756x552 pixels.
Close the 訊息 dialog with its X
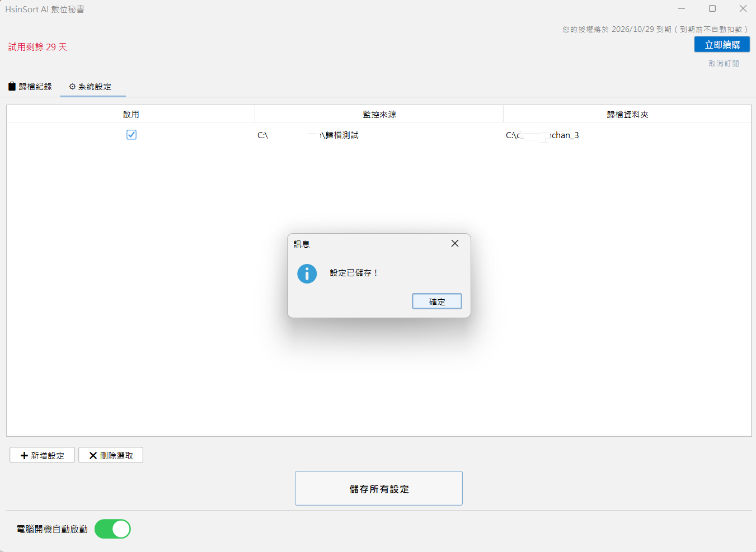(455, 243)
